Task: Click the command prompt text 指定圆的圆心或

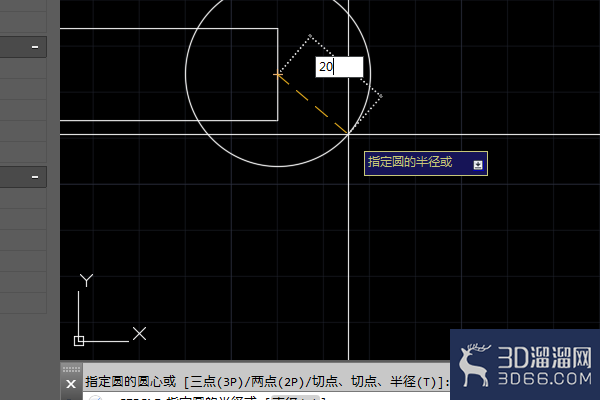Action: [130, 382]
